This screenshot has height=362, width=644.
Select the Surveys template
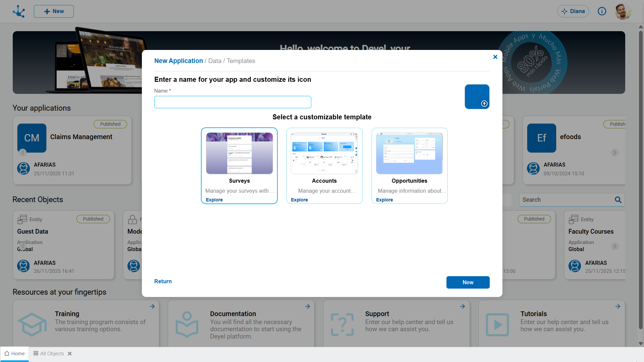[x=239, y=166]
